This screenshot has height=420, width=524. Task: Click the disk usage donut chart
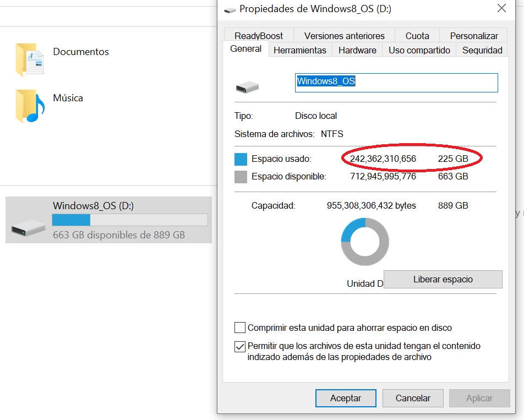click(365, 242)
